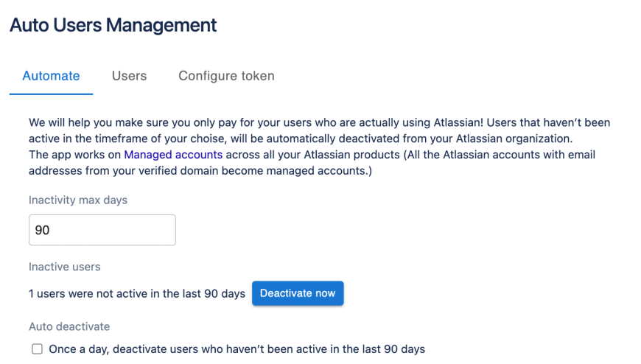
Task: Switch to the Automate tab
Action: click(51, 76)
